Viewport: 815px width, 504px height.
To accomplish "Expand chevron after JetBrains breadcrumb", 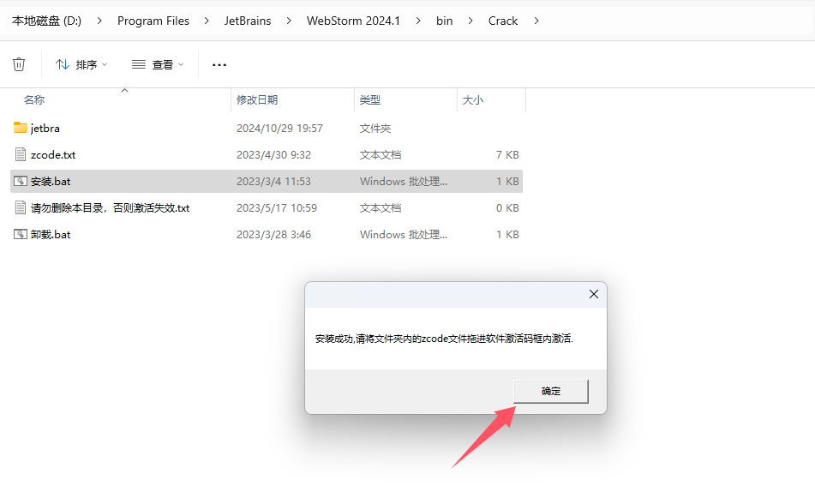I will pos(289,21).
